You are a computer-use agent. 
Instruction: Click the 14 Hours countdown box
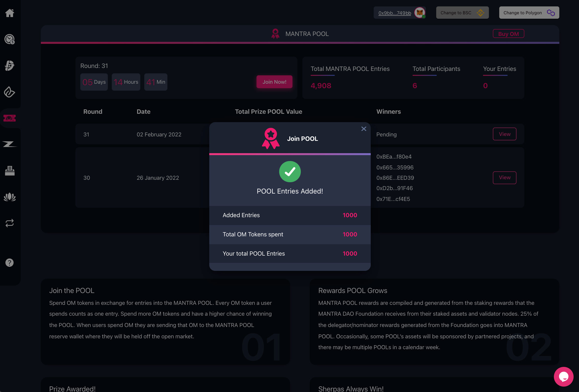[126, 82]
